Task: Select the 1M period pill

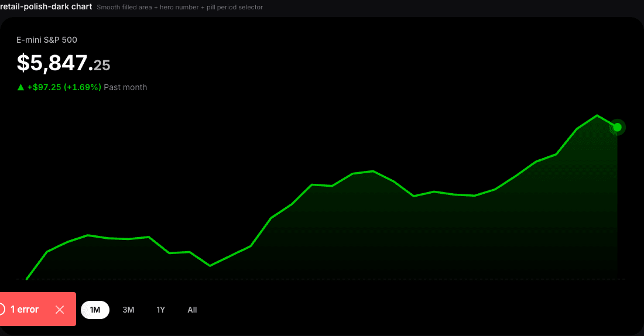Action: [x=95, y=310]
